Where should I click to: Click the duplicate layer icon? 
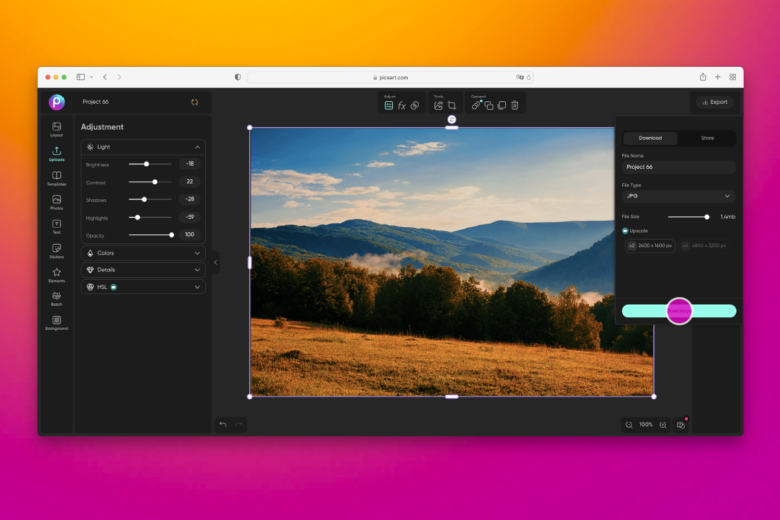tap(502, 105)
